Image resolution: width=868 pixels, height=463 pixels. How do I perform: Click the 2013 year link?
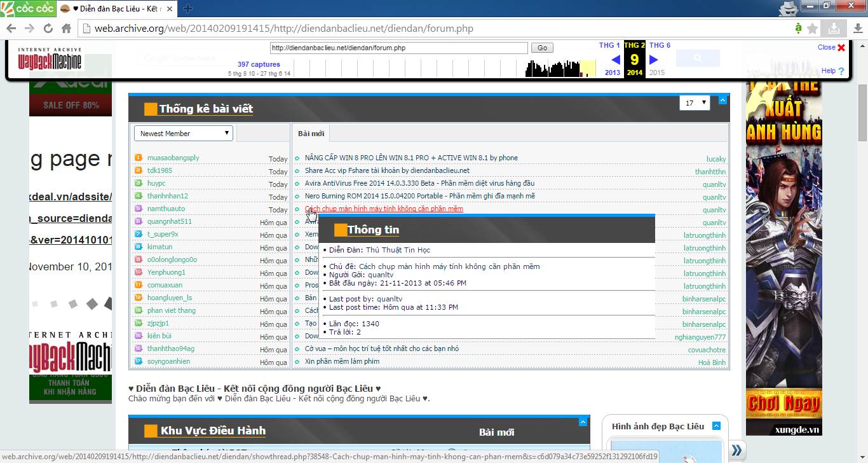613,73
